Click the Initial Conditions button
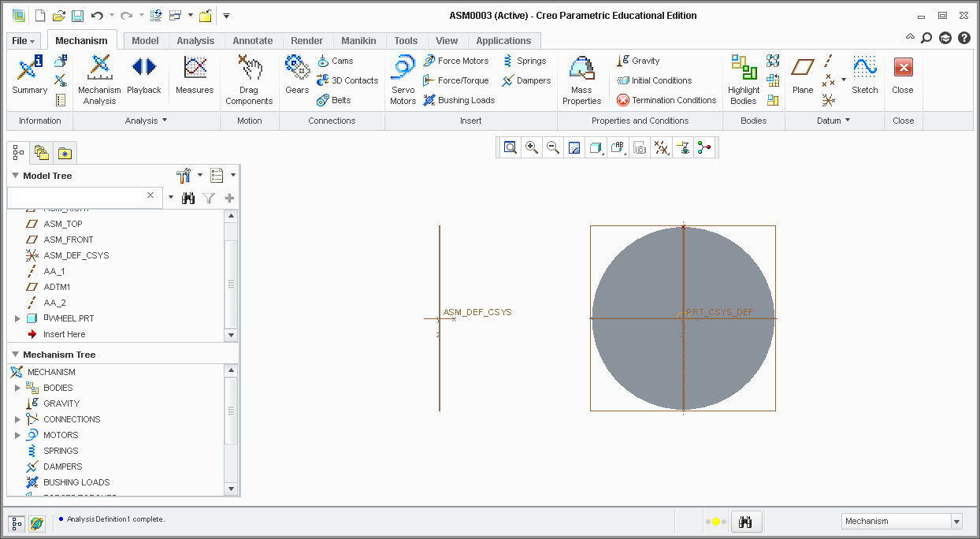Image resolution: width=980 pixels, height=539 pixels. pyautogui.click(x=654, y=80)
